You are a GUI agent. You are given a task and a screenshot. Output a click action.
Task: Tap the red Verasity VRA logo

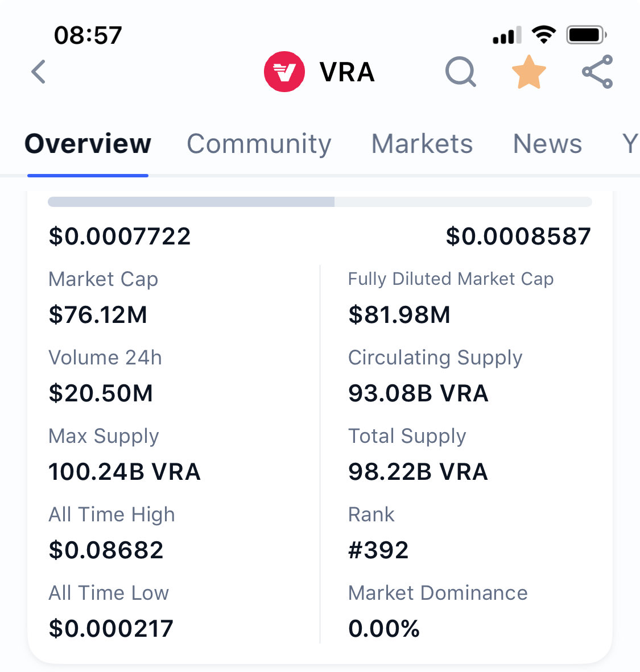(x=284, y=72)
